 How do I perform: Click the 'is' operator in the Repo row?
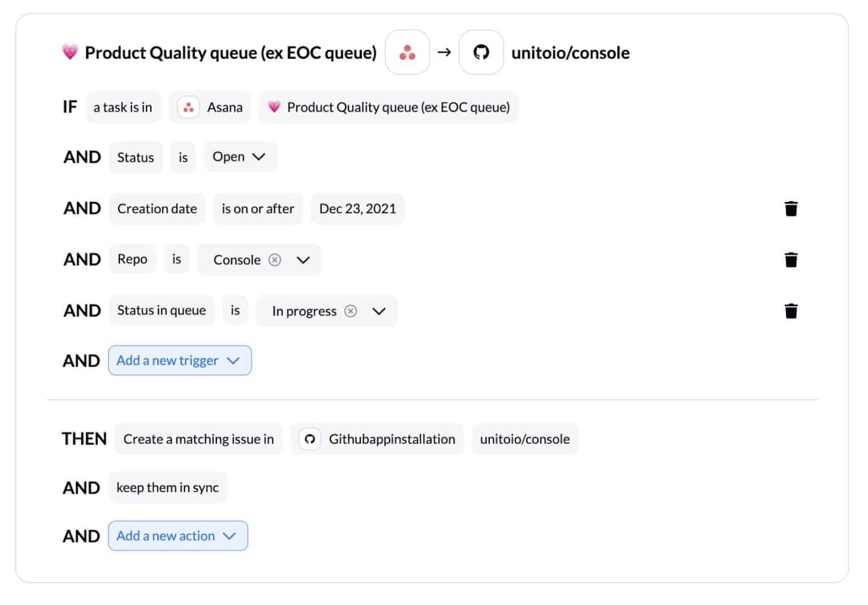click(x=177, y=259)
